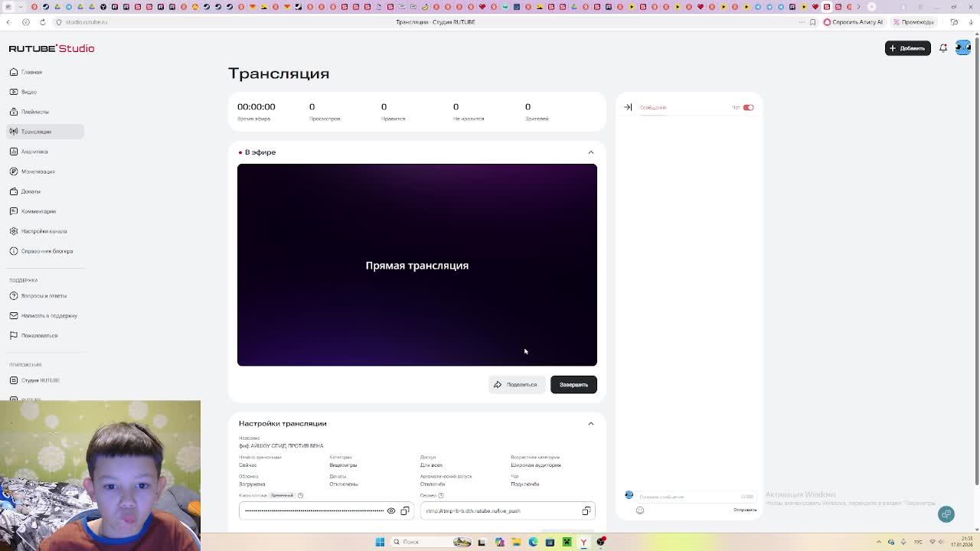Reveal the stream key with eye icon
The width and height of the screenshot is (980, 551).
pos(391,510)
